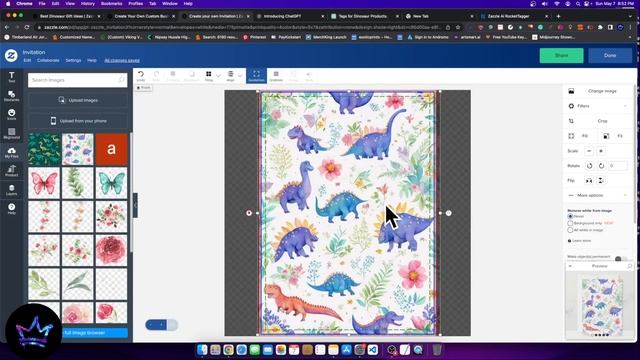The image size is (640, 360).
Task: Open the My Files panel
Action: click(x=11, y=152)
